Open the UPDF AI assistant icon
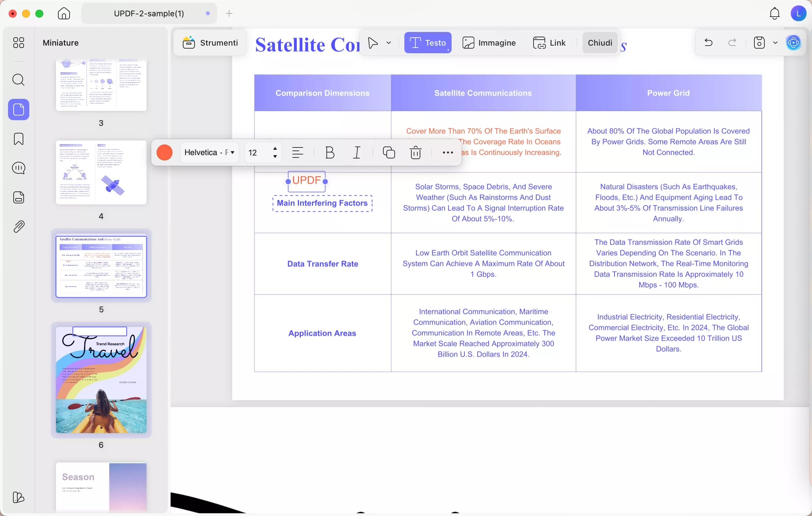This screenshot has height=516, width=812. point(793,43)
